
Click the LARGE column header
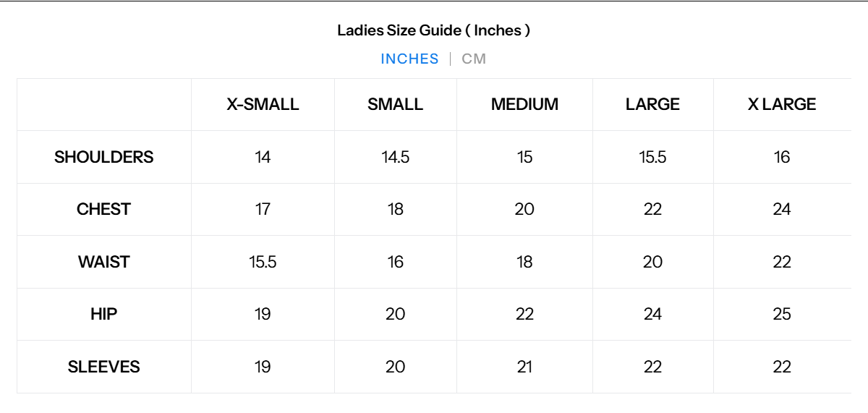point(652,104)
